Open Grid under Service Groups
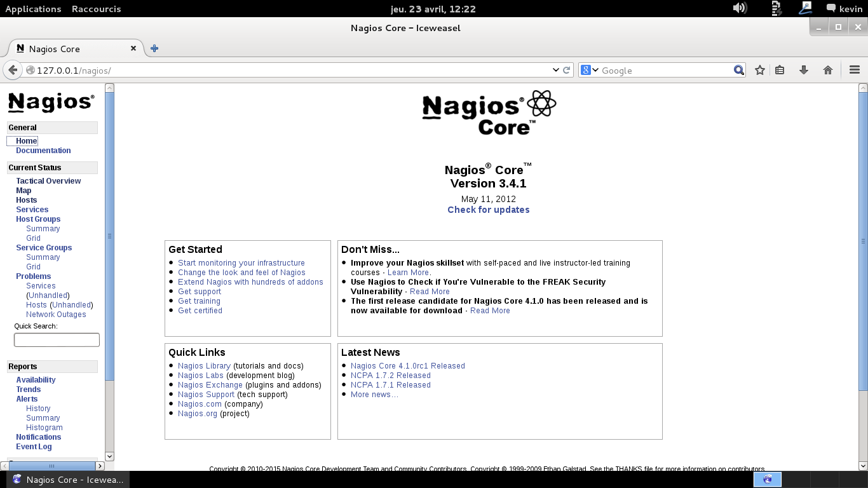The width and height of the screenshot is (868, 488). coord(33,267)
